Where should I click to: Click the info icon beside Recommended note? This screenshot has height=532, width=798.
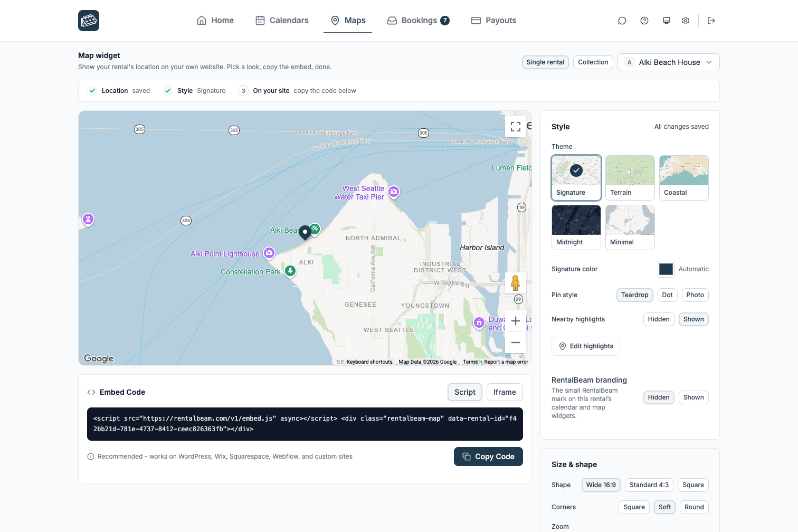tap(91, 457)
